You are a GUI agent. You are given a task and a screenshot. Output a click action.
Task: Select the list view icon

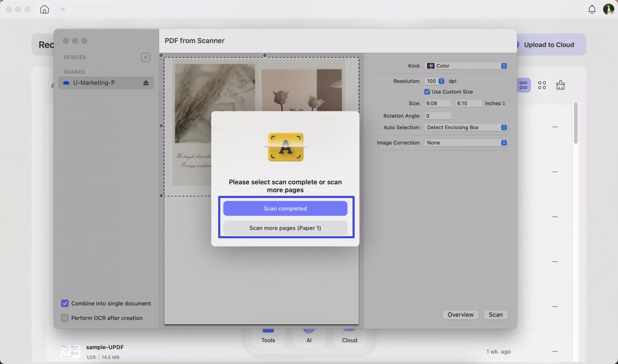524,85
